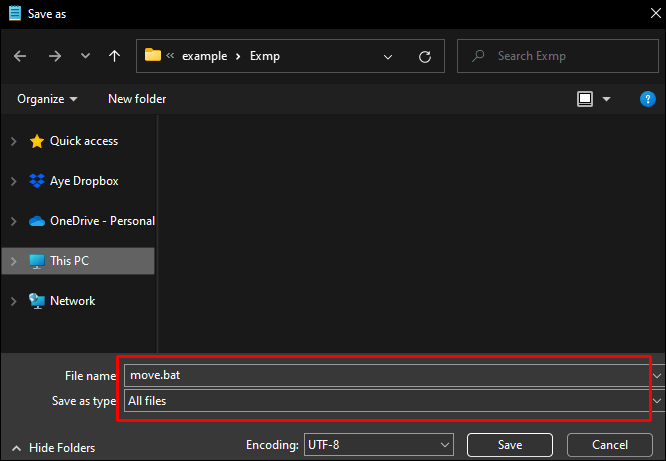666x461 pixels.
Task: Click the Save button
Action: click(x=510, y=444)
